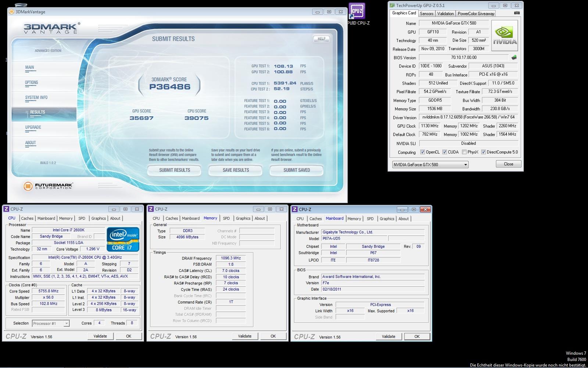Click the SUBMIT RESULTS button

pyautogui.click(x=175, y=170)
